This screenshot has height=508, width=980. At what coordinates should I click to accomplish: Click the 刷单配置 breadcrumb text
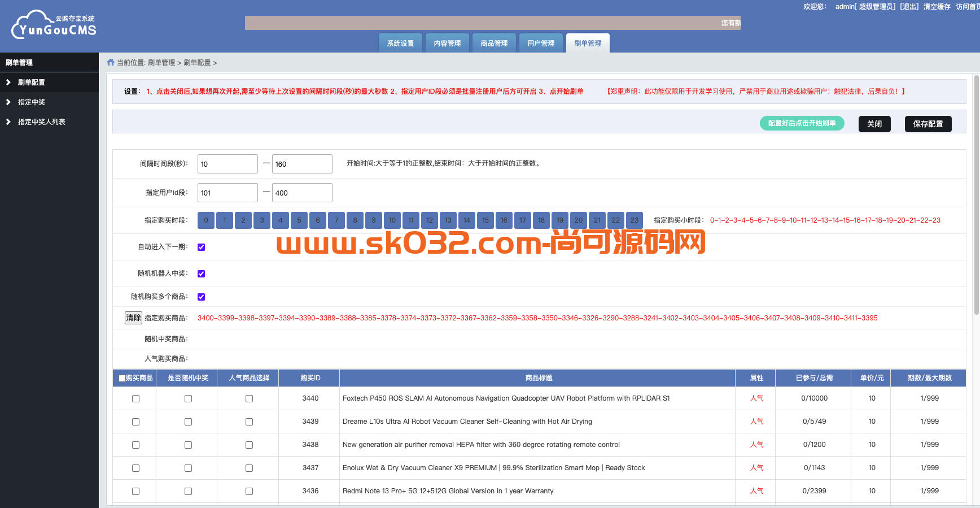coord(197,63)
